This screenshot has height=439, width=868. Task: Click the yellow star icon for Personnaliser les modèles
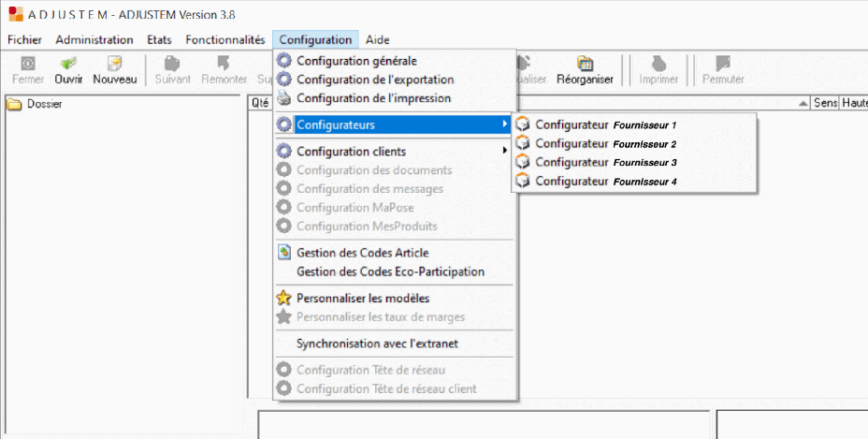coord(284,299)
